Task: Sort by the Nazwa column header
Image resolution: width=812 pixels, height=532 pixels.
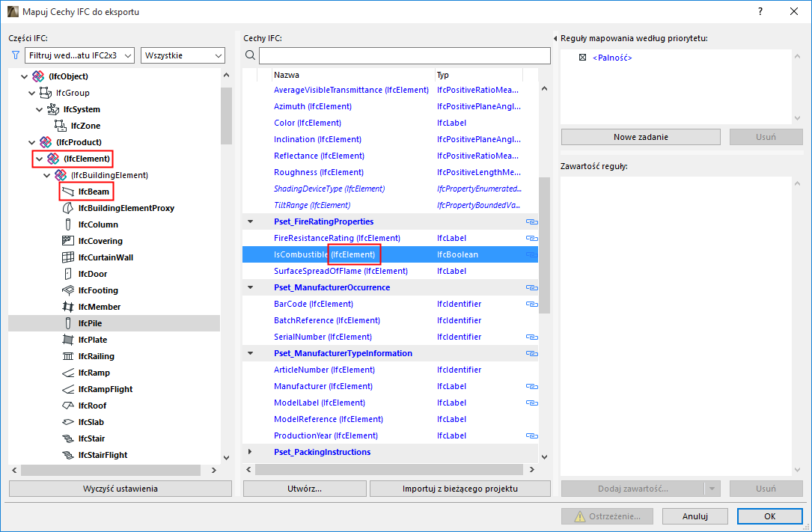Action: pos(353,75)
